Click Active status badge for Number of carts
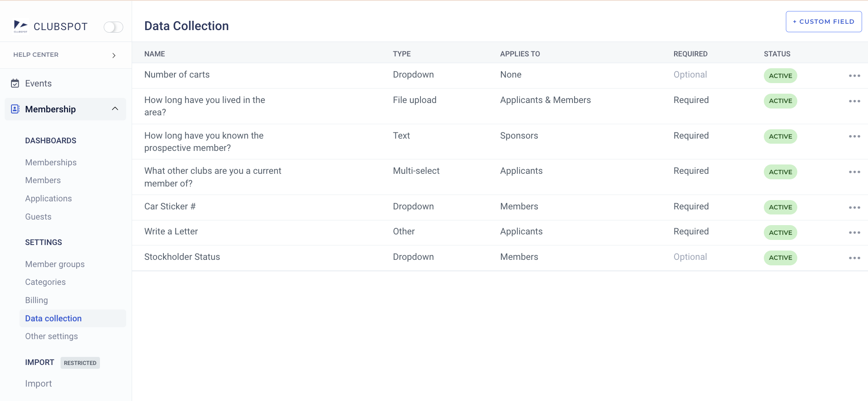Image resolution: width=868 pixels, height=401 pixels. click(x=780, y=76)
